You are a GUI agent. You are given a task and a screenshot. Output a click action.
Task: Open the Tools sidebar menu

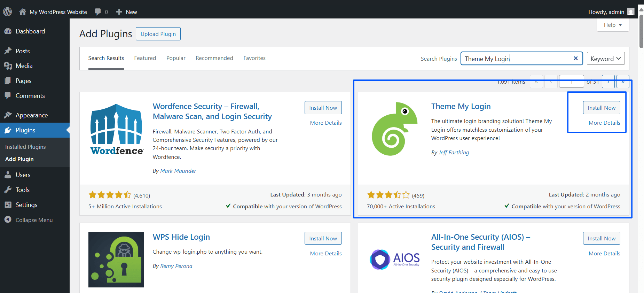[x=35, y=190]
